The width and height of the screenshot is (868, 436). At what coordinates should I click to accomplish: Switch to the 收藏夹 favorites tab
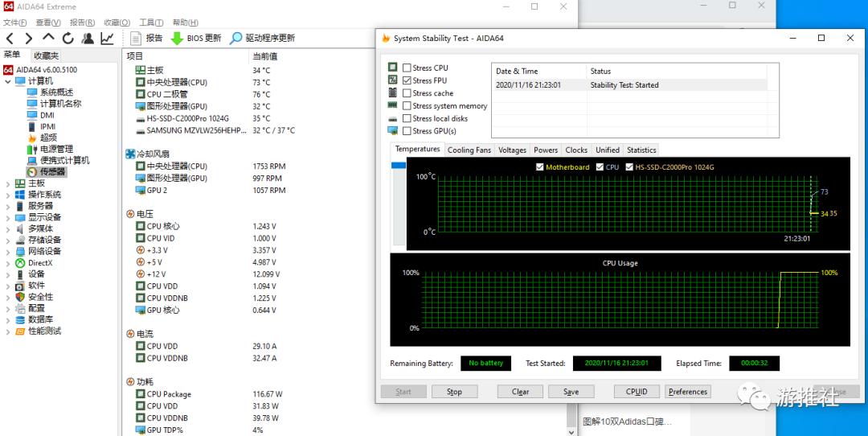point(46,56)
